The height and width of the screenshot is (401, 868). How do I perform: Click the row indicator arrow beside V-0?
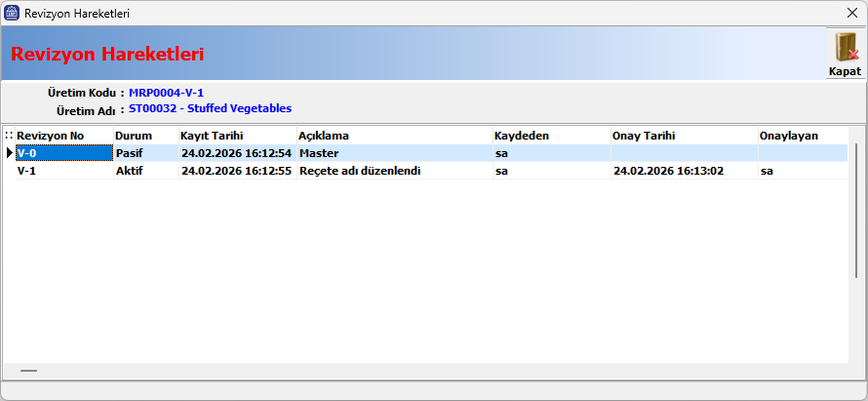(x=10, y=153)
